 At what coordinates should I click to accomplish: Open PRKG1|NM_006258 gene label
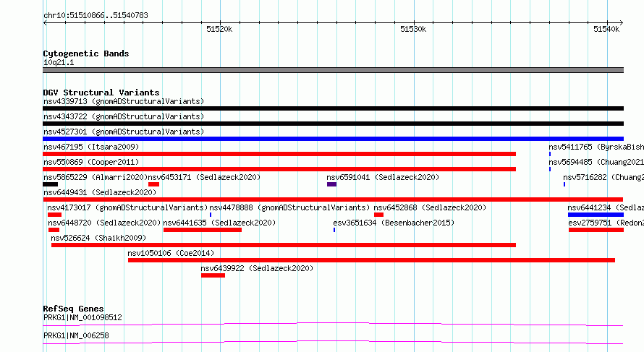pyautogui.click(x=77, y=335)
